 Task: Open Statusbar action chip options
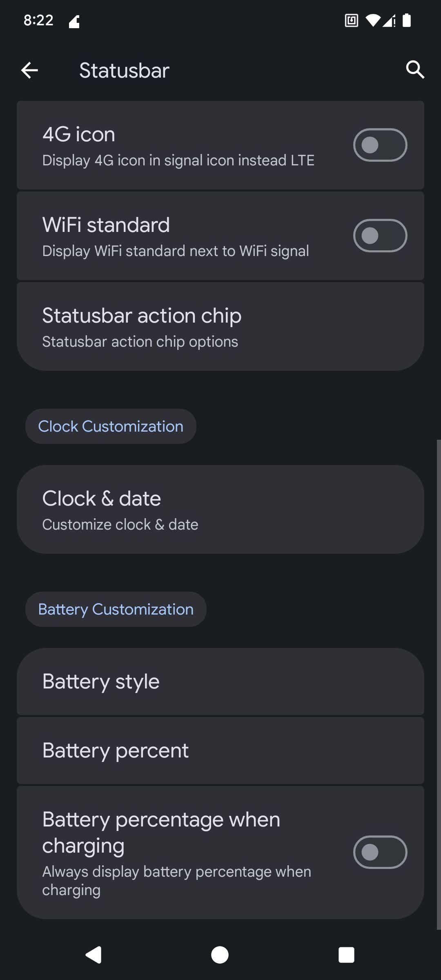click(x=220, y=327)
